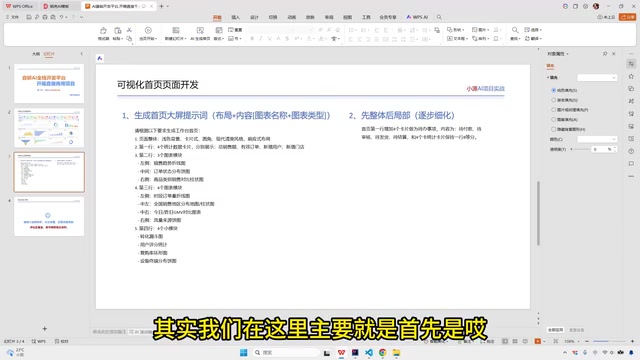Click the Undo arrow in quick access toolbar
This screenshot has width=640, height=360.
tap(61, 17)
